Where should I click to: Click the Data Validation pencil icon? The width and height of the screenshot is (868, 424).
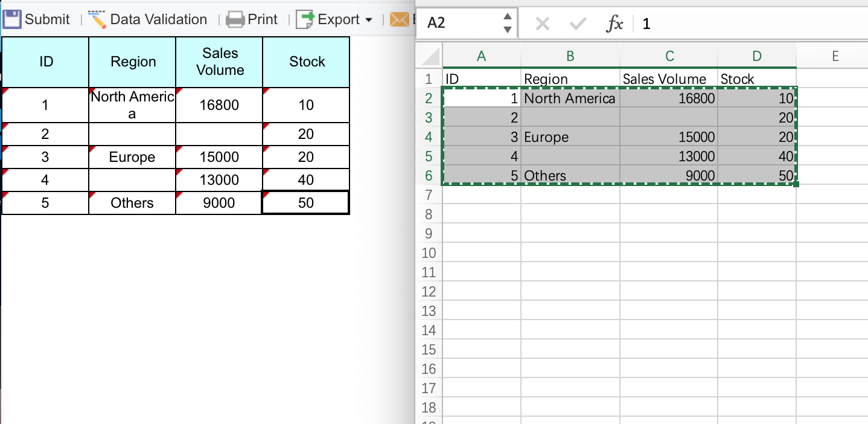point(97,19)
